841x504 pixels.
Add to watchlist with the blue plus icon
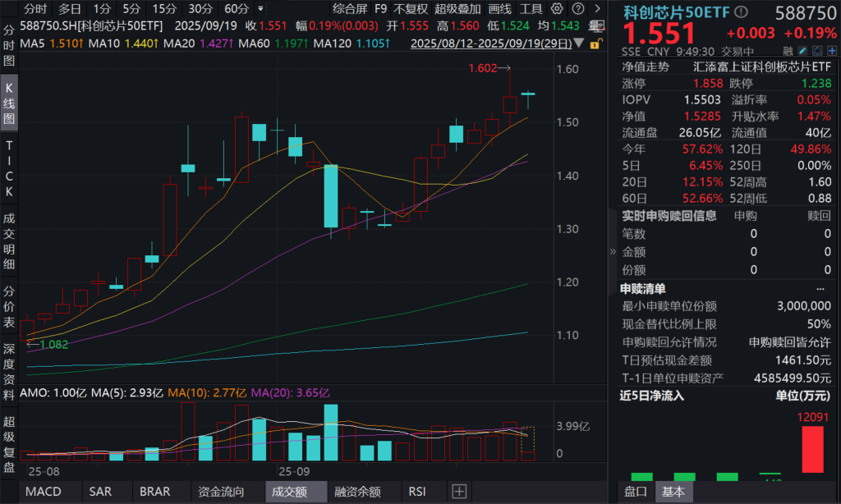[x=833, y=51]
